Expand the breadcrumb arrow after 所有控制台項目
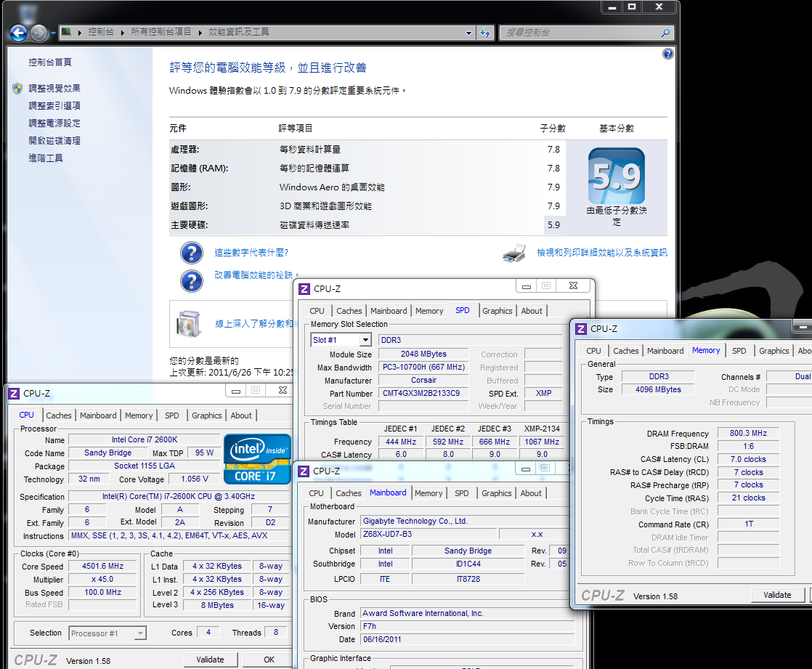Image resolution: width=812 pixels, height=669 pixels. pos(200,33)
